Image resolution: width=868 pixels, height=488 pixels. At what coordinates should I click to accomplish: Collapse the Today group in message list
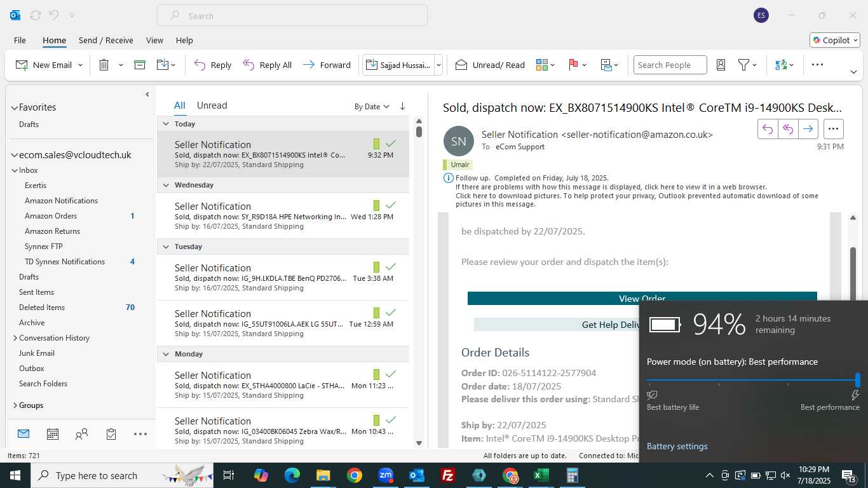(x=166, y=124)
